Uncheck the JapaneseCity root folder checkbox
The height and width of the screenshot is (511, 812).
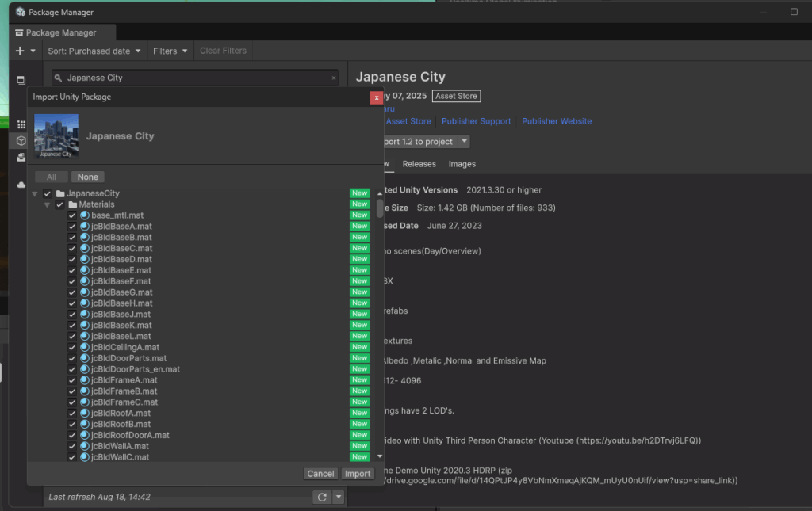click(x=48, y=193)
